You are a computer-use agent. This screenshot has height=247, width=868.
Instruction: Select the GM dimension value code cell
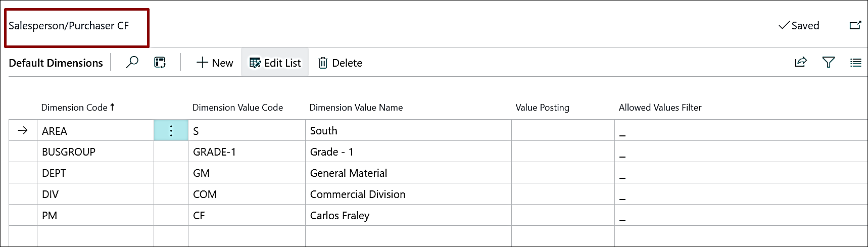point(247,173)
